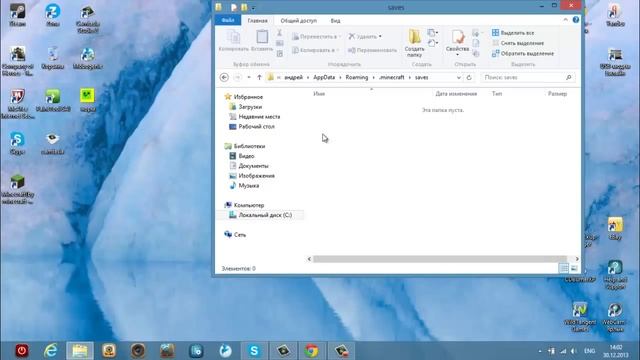Screen dimensions: 640x360
Task: Select the Skype shortcut on the desktop
Action: click(17, 143)
